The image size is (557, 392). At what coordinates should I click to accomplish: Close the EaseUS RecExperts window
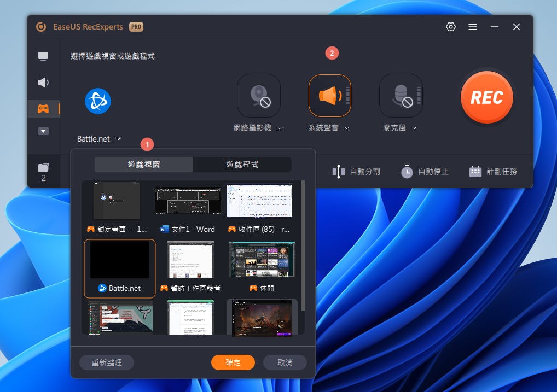517,27
